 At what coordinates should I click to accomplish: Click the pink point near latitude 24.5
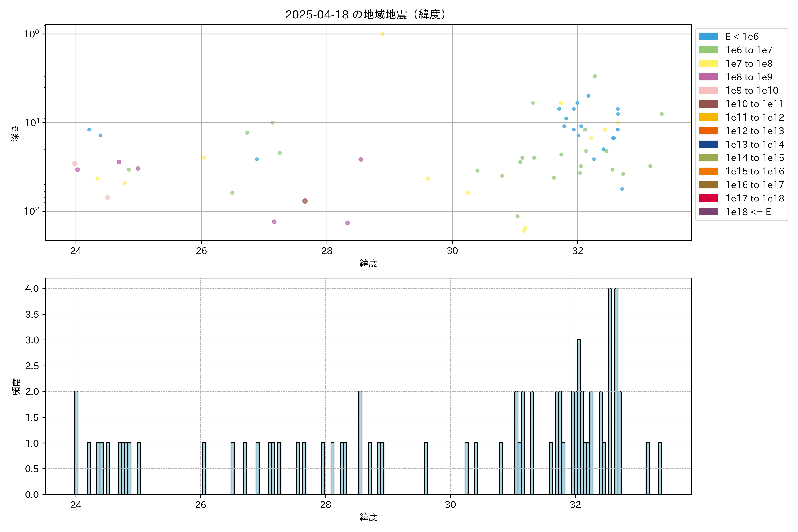pos(108,198)
